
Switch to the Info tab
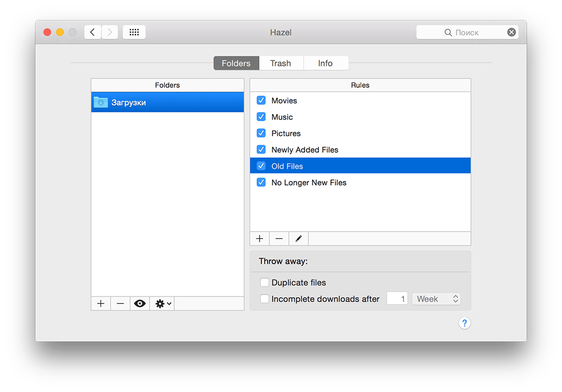[325, 63]
